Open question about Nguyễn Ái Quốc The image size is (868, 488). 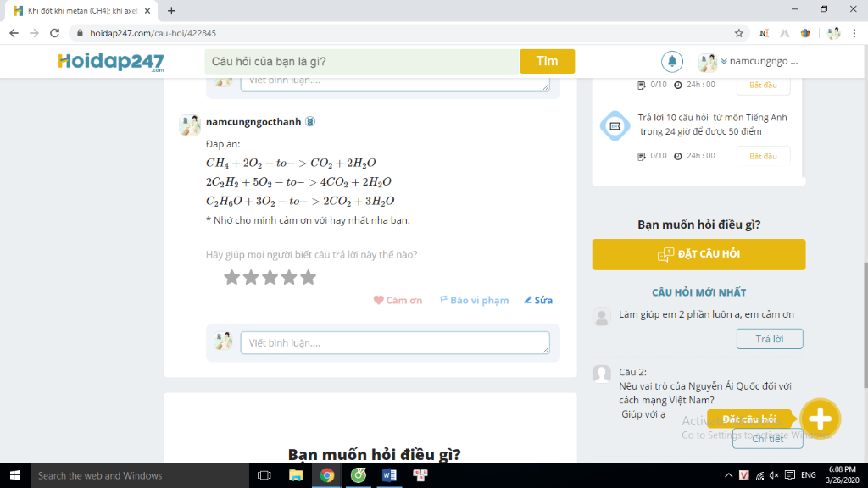click(x=704, y=393)
